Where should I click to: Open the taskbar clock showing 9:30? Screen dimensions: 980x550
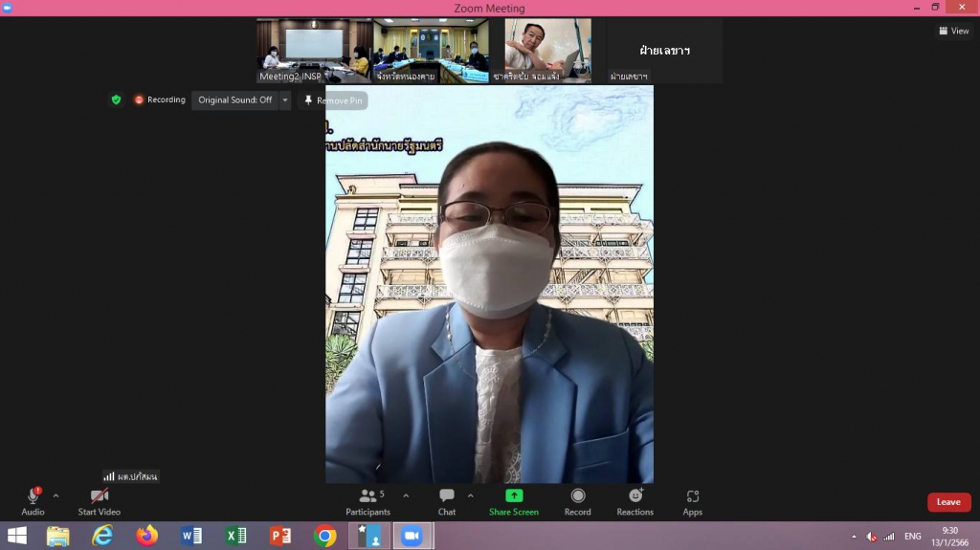click(950, 537)
